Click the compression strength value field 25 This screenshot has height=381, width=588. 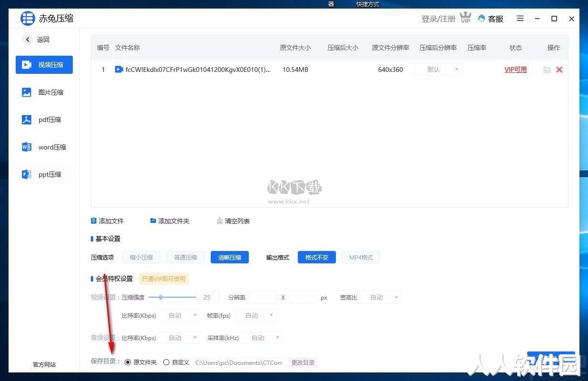coord(210,297)
